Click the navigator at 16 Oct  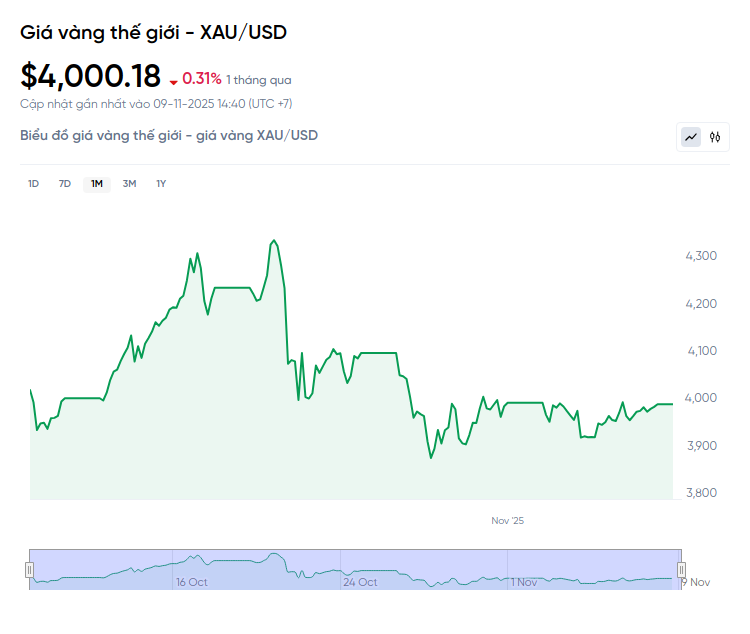[191, 582]
